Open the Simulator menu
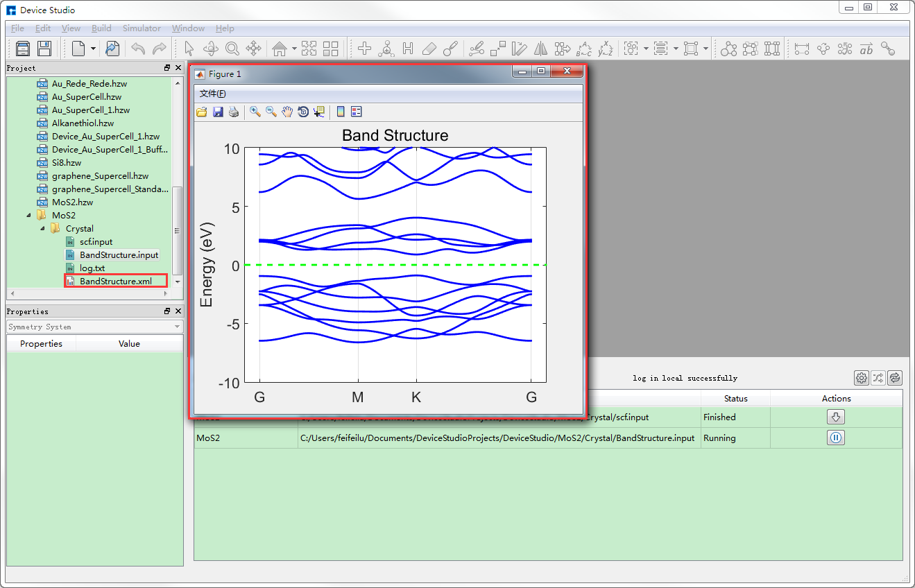The height and width of the screenshot is (588, 915). (x=142, y=28)
